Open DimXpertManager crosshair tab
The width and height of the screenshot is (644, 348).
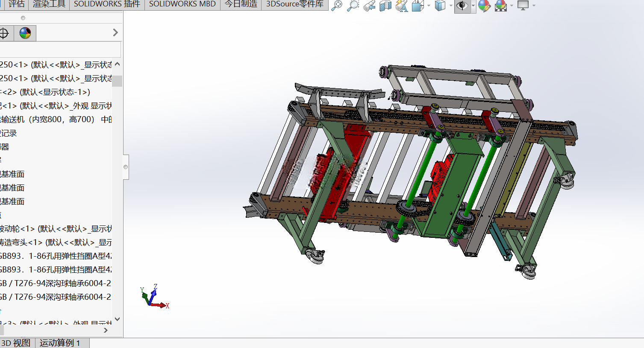5,33
